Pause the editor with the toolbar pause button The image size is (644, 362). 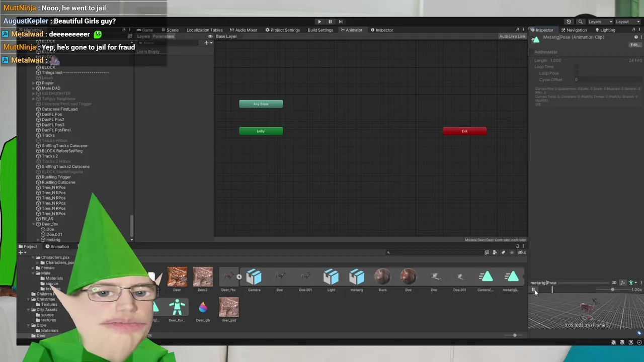point(330,22)
